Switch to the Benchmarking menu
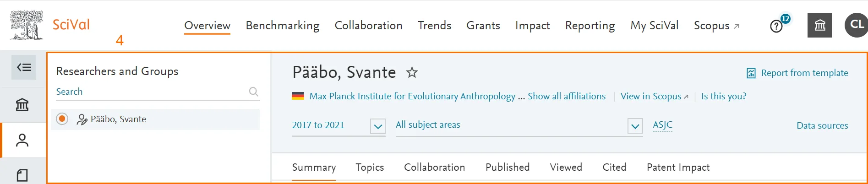This screenshot has height=184, width=868. pyautogui.click(x=282, y=26)
